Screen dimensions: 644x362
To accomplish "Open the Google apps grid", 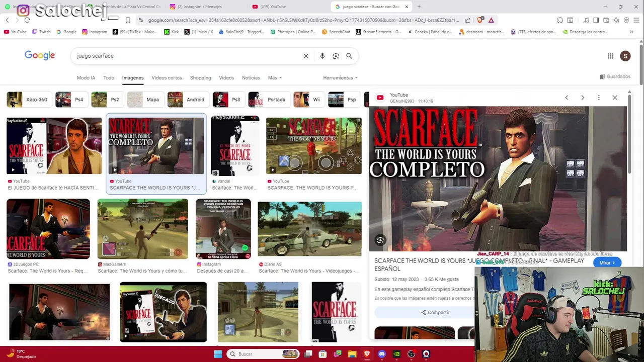I will (610, 56).
